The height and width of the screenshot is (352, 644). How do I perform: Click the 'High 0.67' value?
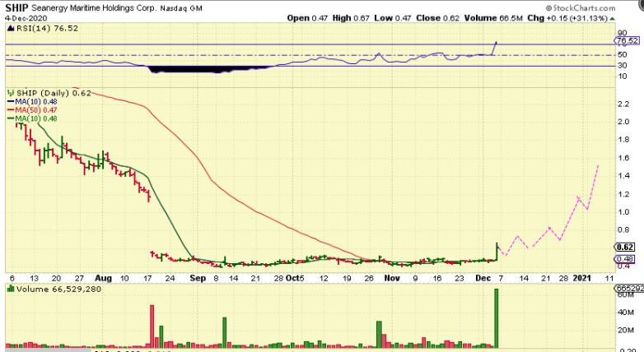(351, 18)
